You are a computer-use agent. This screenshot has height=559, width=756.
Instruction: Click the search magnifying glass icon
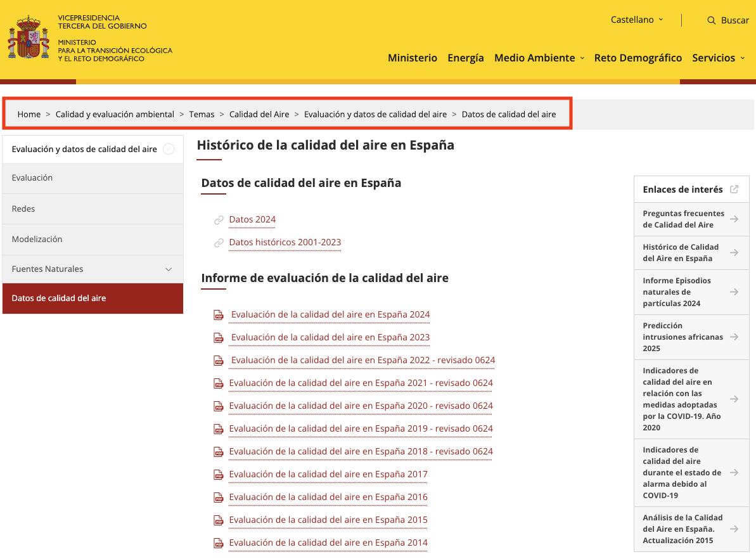click(711, 20)
